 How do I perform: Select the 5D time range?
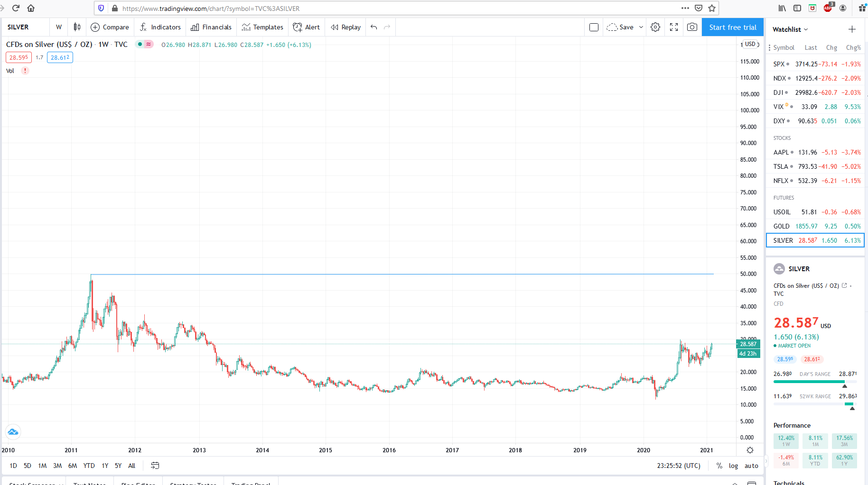point(28,466)
